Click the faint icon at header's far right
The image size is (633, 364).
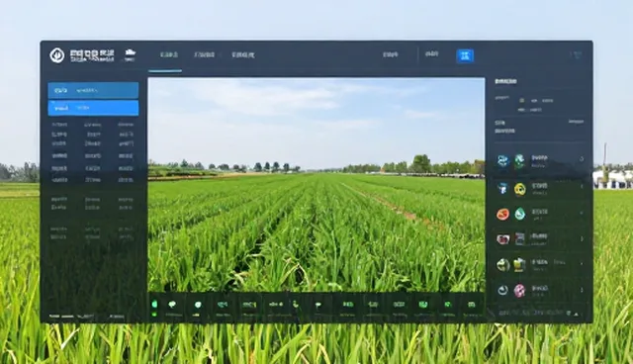tap(577, 54)
